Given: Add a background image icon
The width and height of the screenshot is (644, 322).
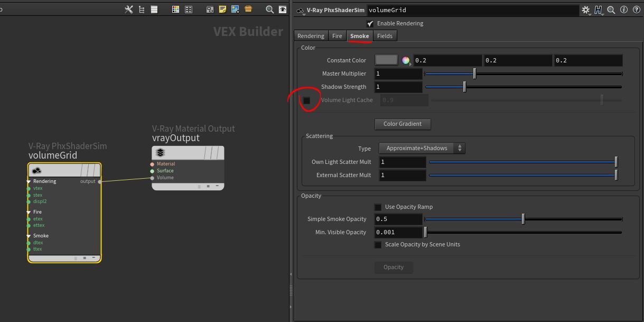Looking at the screenshot, I should 235,10.
